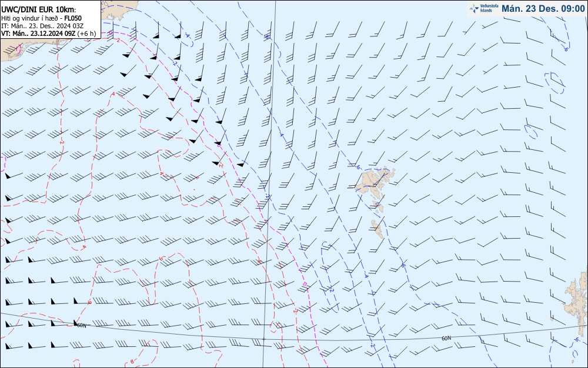The height and width of the screenshot is (368, 588).
Task: Click the 60N label east of the meridian line
Action: [x=446, y=339]
